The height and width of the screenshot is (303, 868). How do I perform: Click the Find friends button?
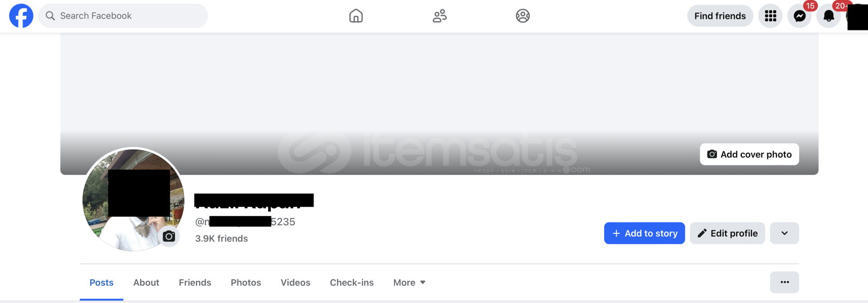(x=720, y=16)
